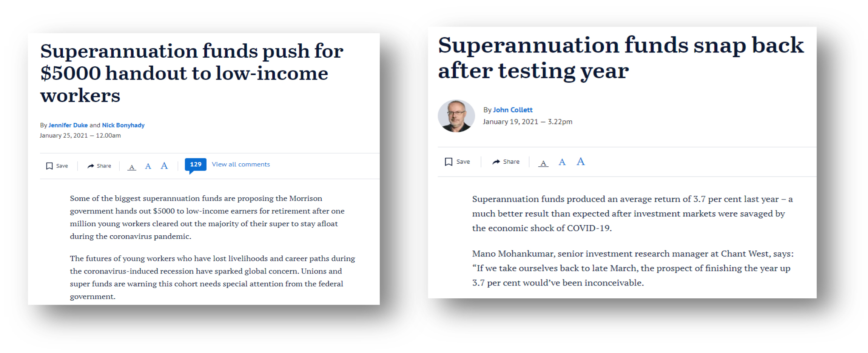Select small font size A in left article
This screenshot has width=868, height=353.
point(131,167)
